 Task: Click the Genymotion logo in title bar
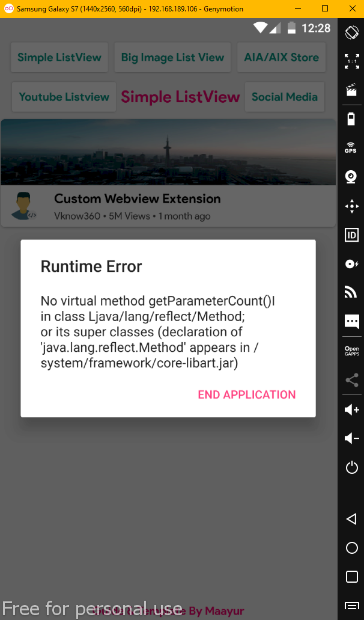(x=8, y=8)
